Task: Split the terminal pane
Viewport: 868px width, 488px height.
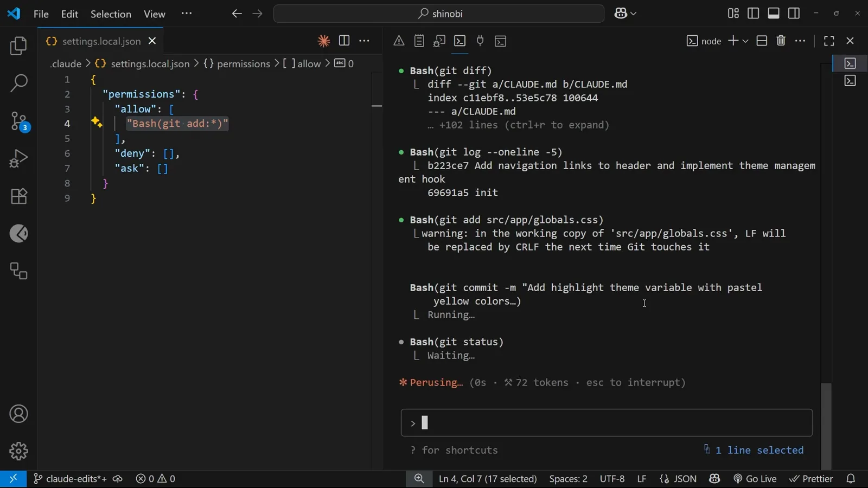Action: coord(762,41)
